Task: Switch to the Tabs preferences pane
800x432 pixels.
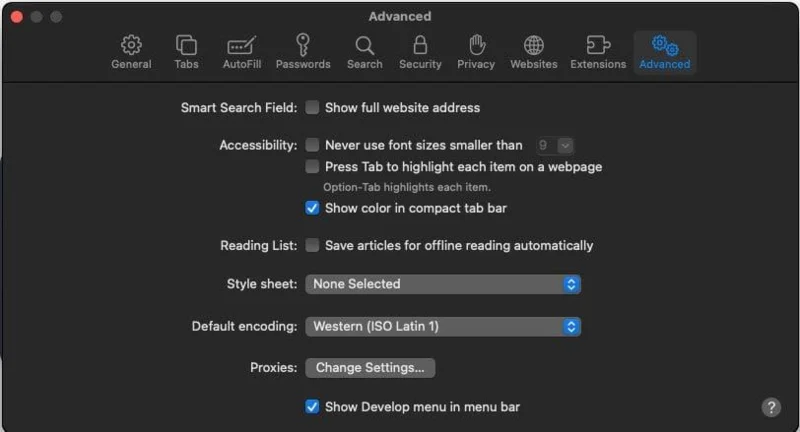Action: point(186,52)
